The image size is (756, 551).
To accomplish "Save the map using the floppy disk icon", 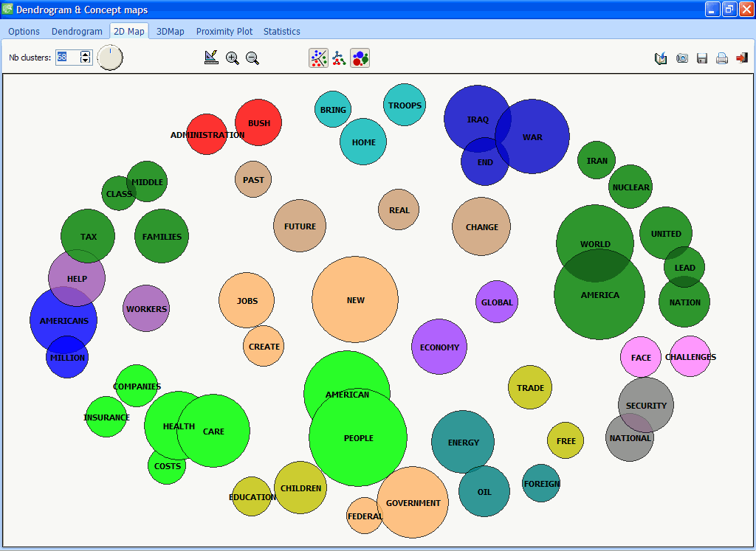I will click(702, 58).
